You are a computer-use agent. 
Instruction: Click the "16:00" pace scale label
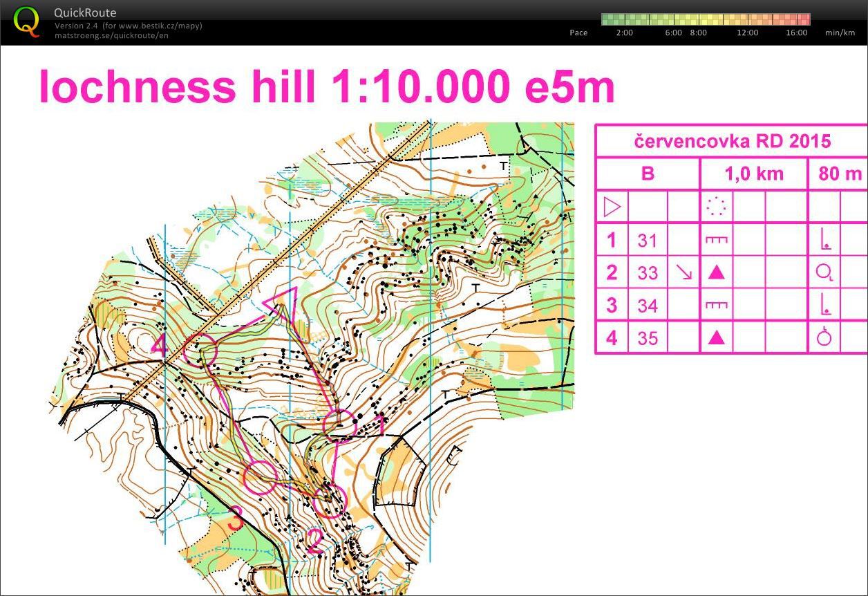coord(796,32)
